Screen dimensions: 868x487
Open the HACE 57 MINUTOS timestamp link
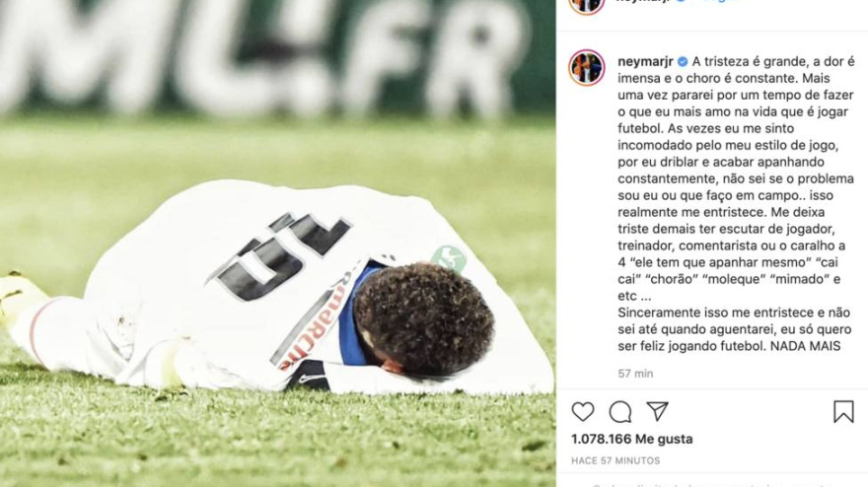click(x=615, y=460)
